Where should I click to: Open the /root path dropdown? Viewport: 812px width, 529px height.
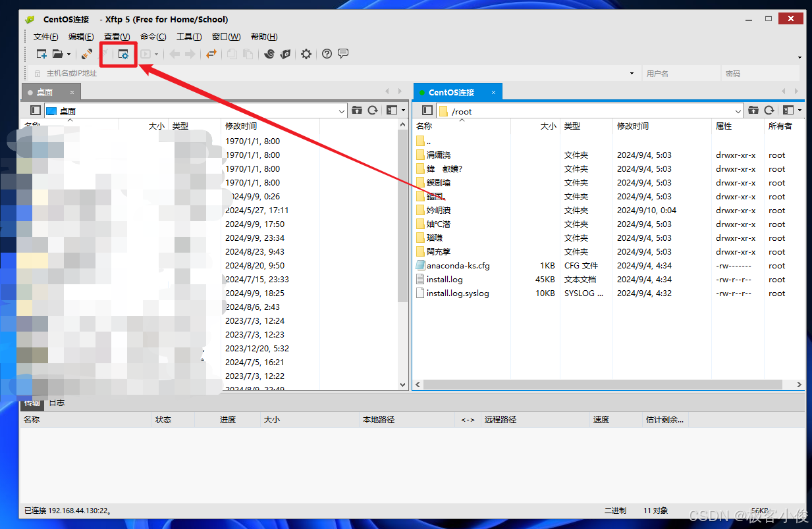[x=738, y=111]
